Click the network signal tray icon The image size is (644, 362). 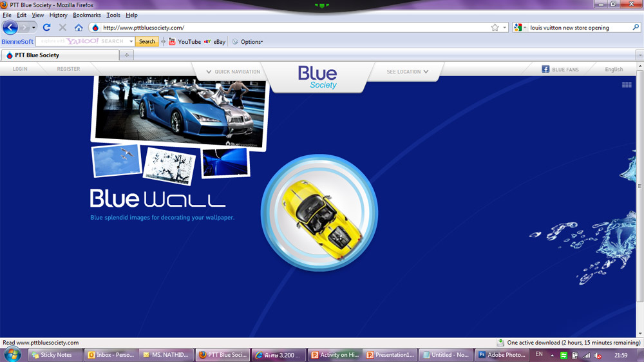tap(587, 356)
